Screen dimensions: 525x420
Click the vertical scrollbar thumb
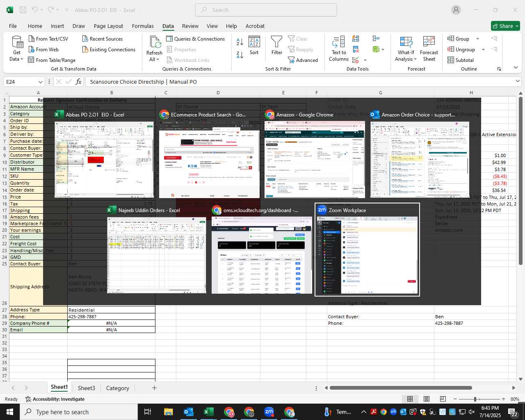pos(521,180)
